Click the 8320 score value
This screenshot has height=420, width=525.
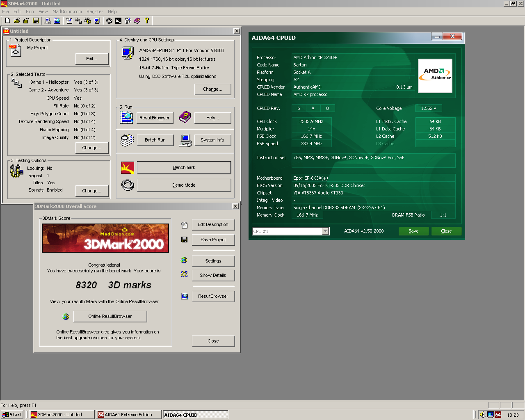[86, 285]
